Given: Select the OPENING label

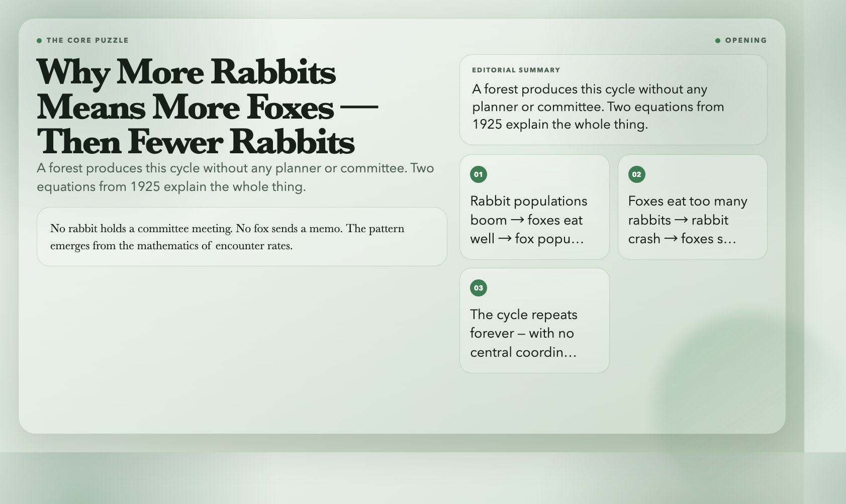Looking at the screenshot, I should click(746, 40).
